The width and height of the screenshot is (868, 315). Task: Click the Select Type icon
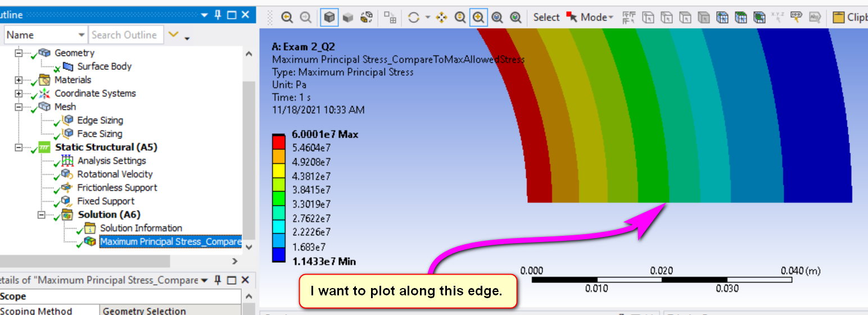[x=629, y=17]
